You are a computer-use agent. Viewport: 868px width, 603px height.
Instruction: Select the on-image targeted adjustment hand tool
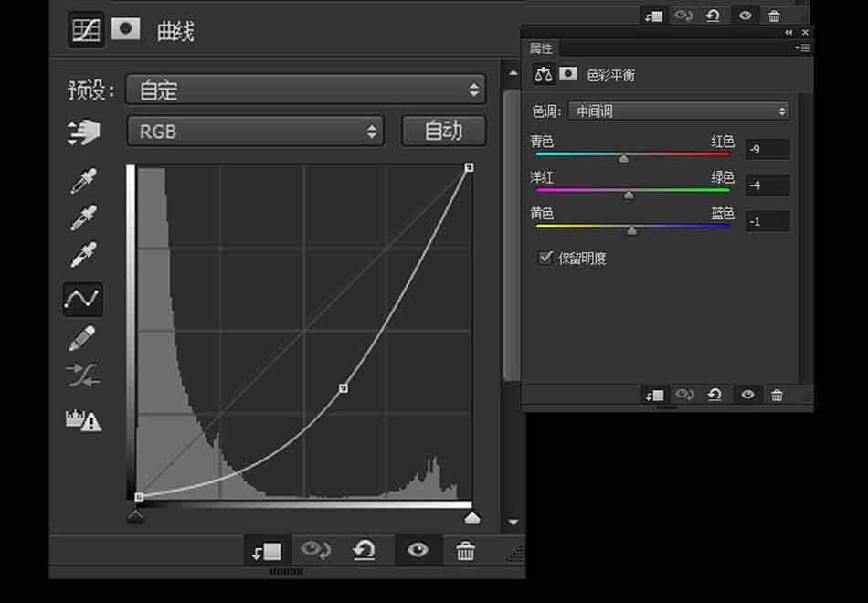click(x=84, y=132)
